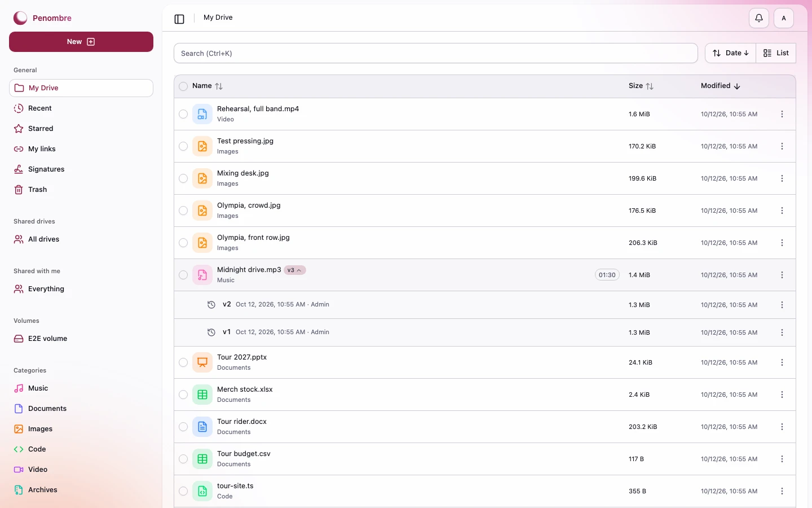The width and height of the screenshot is (812, 508).
Task: Sort by the Modified column
Action: point(721,86)
